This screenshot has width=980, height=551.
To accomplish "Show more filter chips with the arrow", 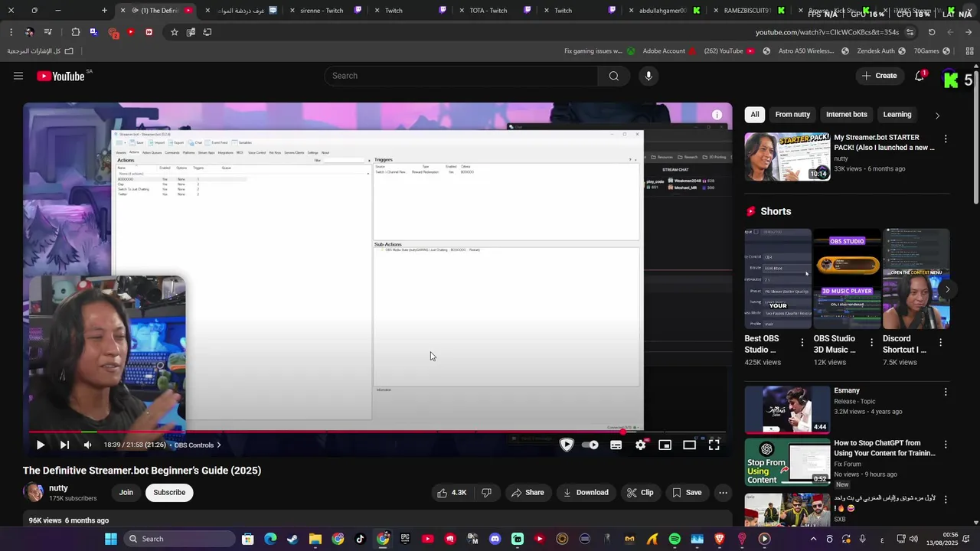I will tap(937, 116).
